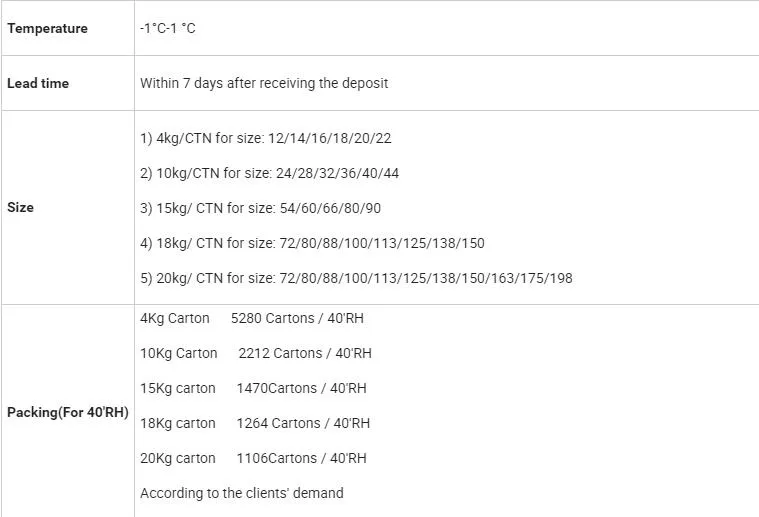
Task: Click '1264 Cartons / 40'RH' text
Action: click(x=303, y=423)
